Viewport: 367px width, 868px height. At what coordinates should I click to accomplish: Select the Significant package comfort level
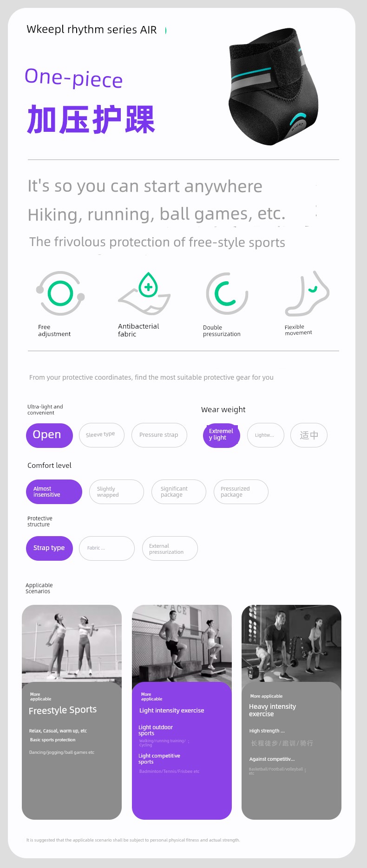[x=178, y=492]
